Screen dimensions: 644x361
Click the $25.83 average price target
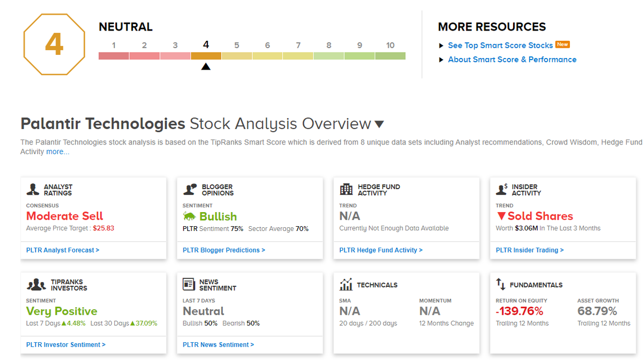coord(104,228)
